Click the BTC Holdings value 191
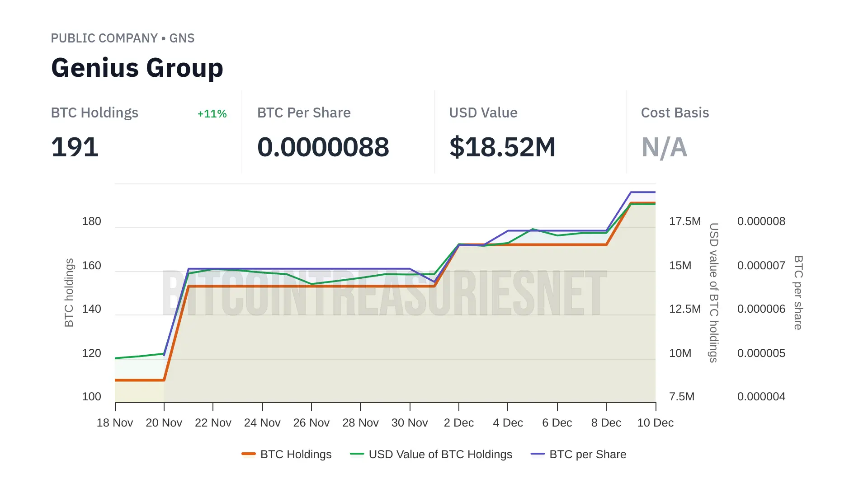The height and width of the screenshot is (488, 868). click(x=75, y=147)
